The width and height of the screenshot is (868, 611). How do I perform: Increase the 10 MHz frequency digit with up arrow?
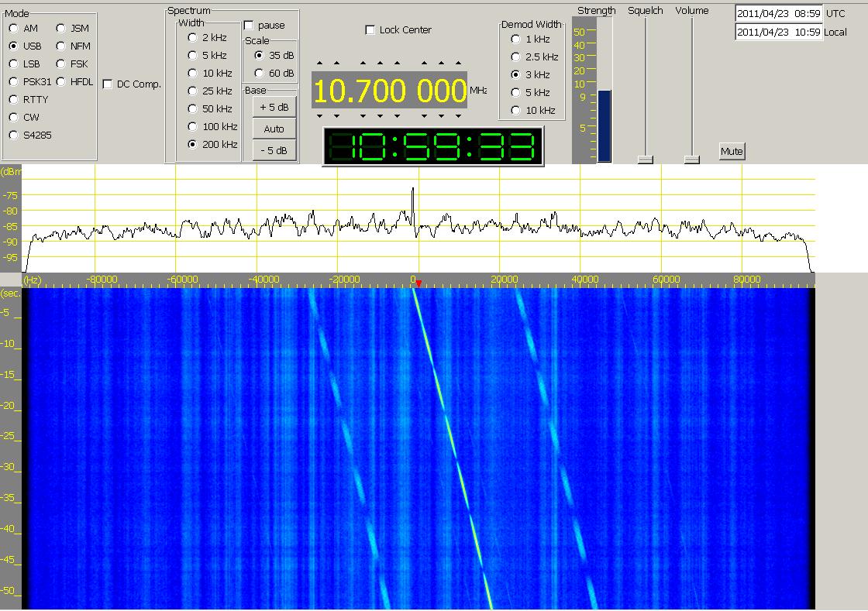point(319,64)
